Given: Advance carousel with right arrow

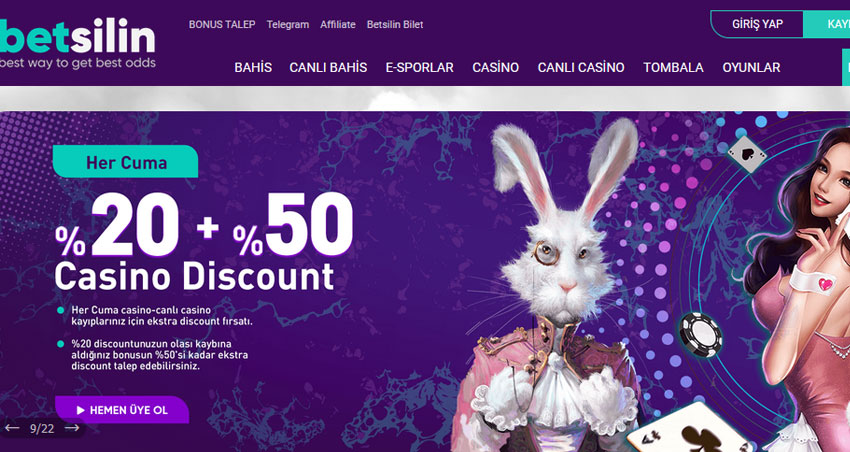Looking at the screenshot, I should pos(72,428).
